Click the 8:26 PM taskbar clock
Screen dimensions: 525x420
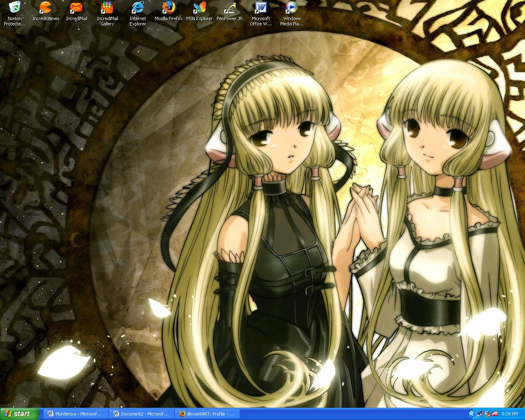click(510, 414)
